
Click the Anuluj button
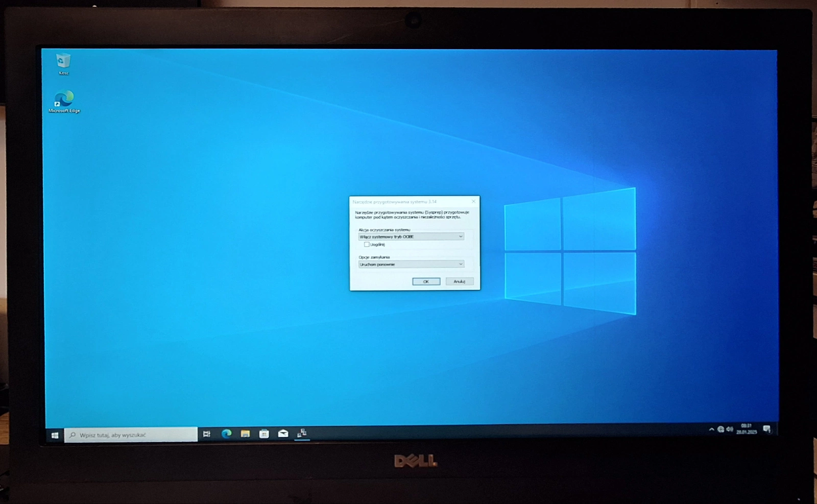point(459,281)
